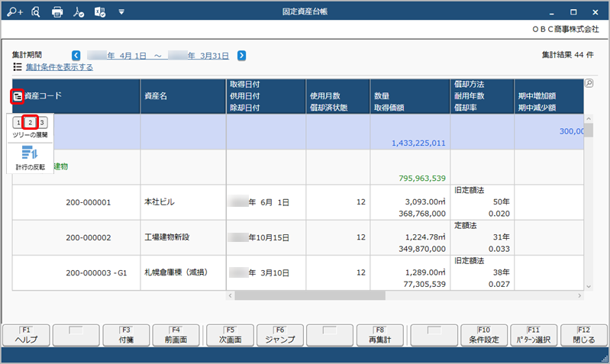Maximize the 固定資産台帳 window
Image resolution: width=610 pixels, height=364 pixels.
click(x=573, y=12)
